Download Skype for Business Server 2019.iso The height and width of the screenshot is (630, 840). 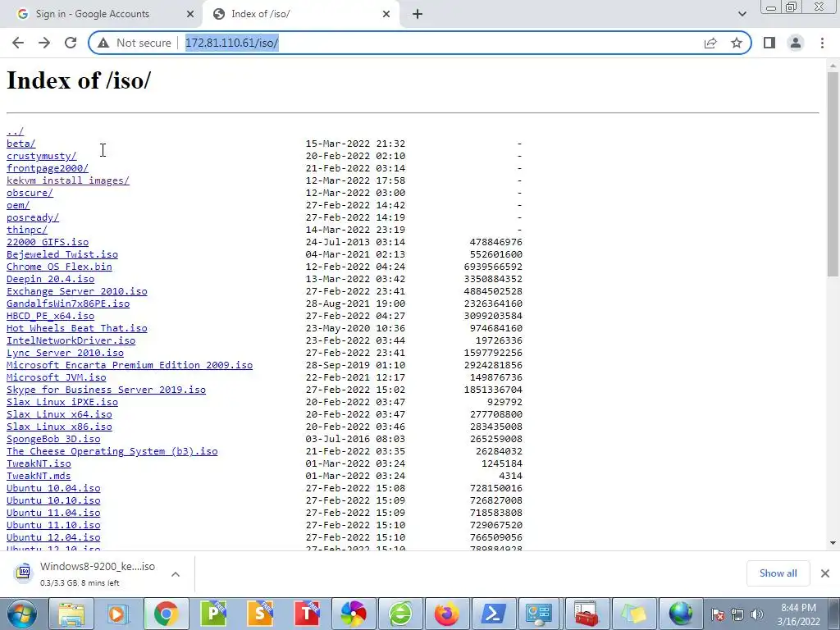click(106, 390)
